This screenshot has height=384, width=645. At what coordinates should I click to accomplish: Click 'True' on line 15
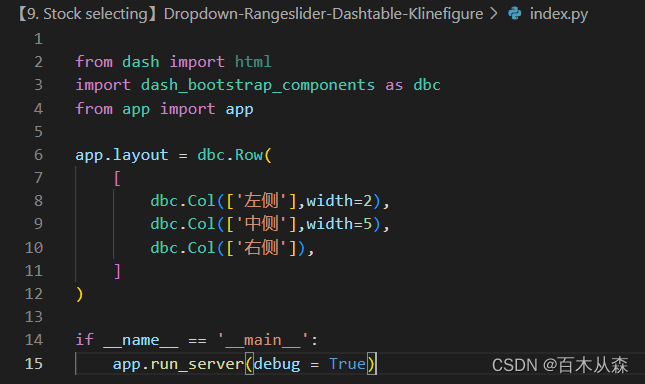click(x=347, y=364)
